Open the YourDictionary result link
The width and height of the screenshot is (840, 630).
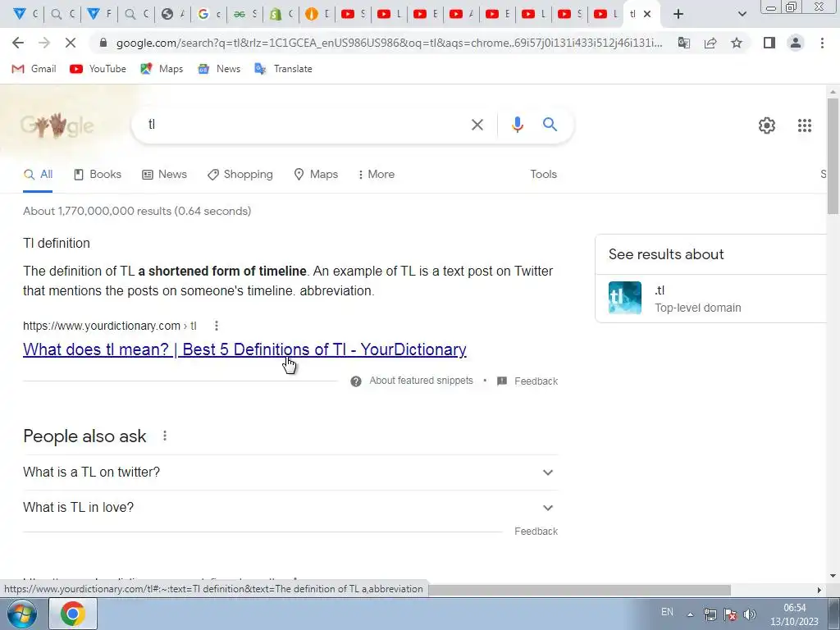point(244,349)
